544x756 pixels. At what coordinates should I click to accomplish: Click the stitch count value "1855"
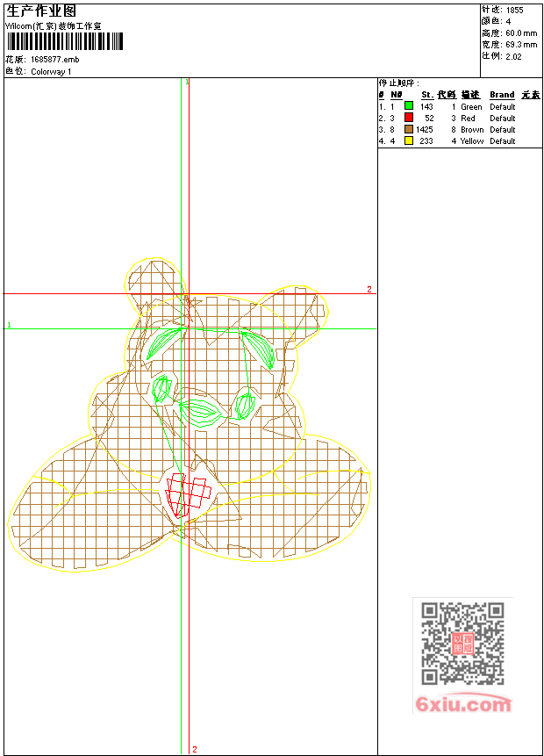click(x=514, y=10)
